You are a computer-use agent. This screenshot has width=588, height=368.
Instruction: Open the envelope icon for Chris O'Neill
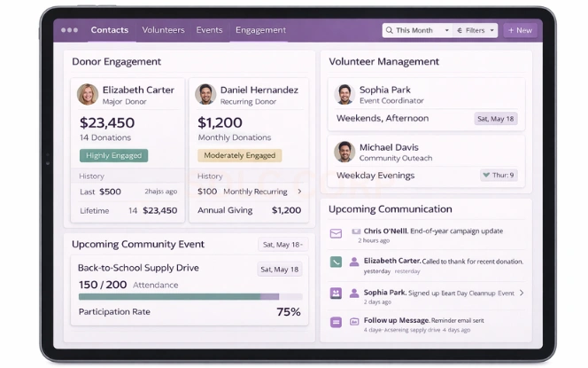(336, 233)
